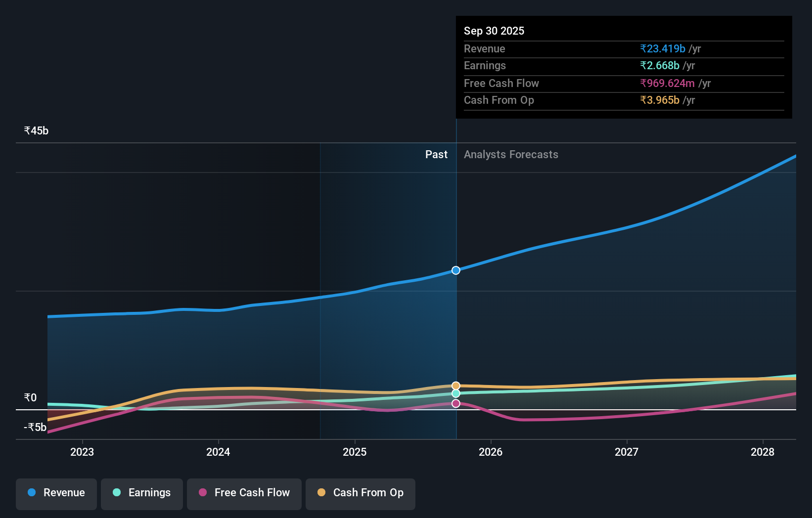Click the orange Cash From Op legend dot
Viewport: 812px width, 518px height.
click(322, 492)
